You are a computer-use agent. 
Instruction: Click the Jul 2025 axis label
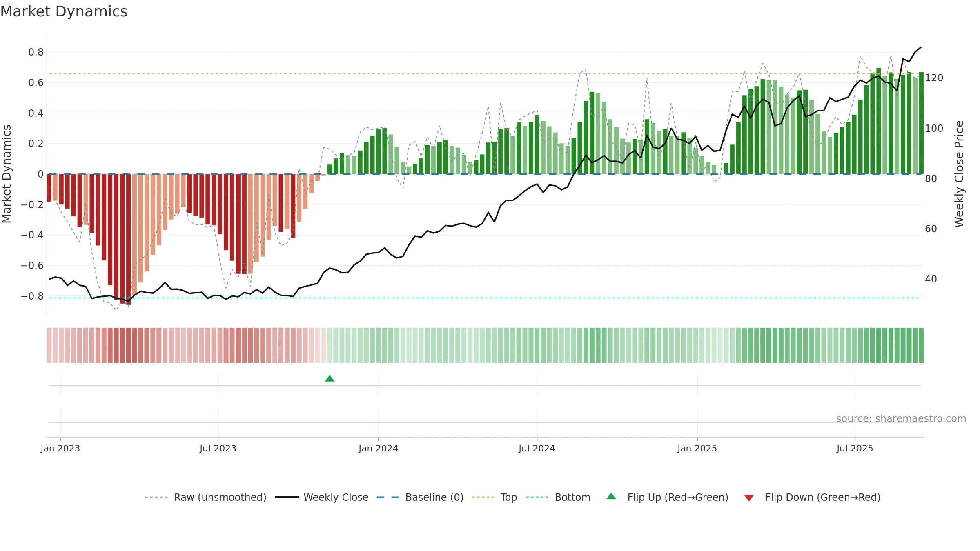[x=855, y=448]
